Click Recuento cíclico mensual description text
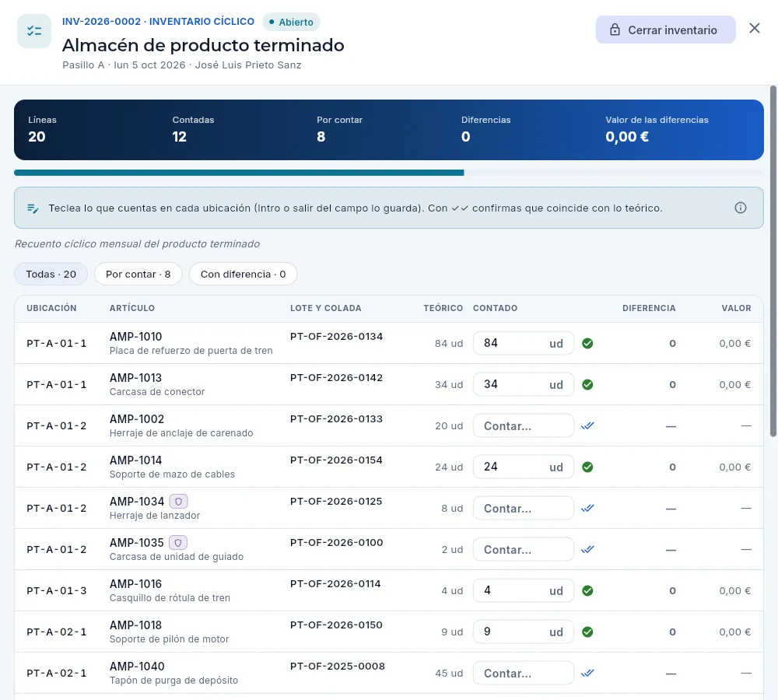 coord(137,243)
